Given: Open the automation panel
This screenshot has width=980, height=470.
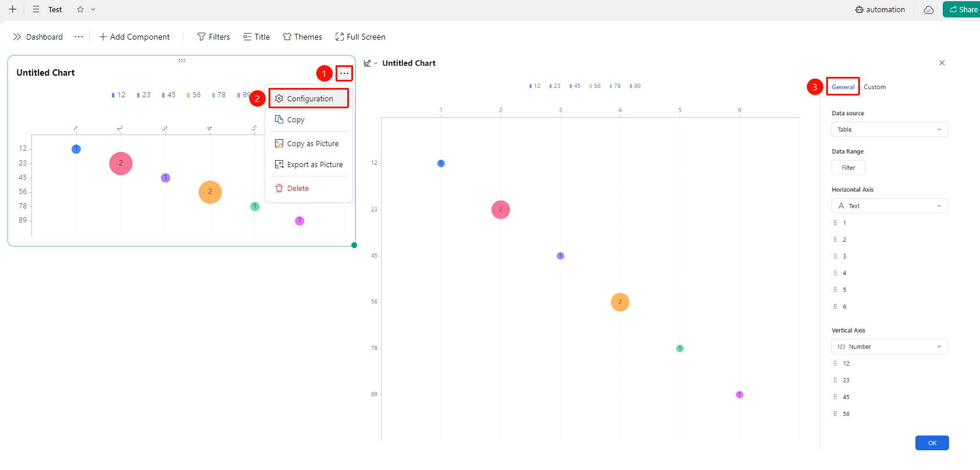Looking at the screenshot, I should [880, 9].
